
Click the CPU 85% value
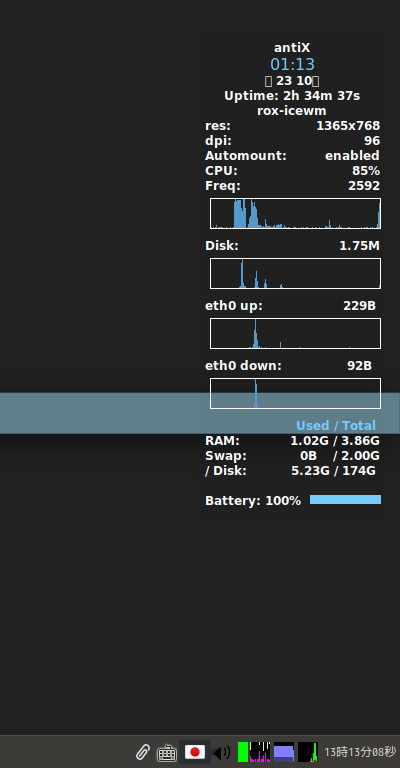[x=366, y=171]
